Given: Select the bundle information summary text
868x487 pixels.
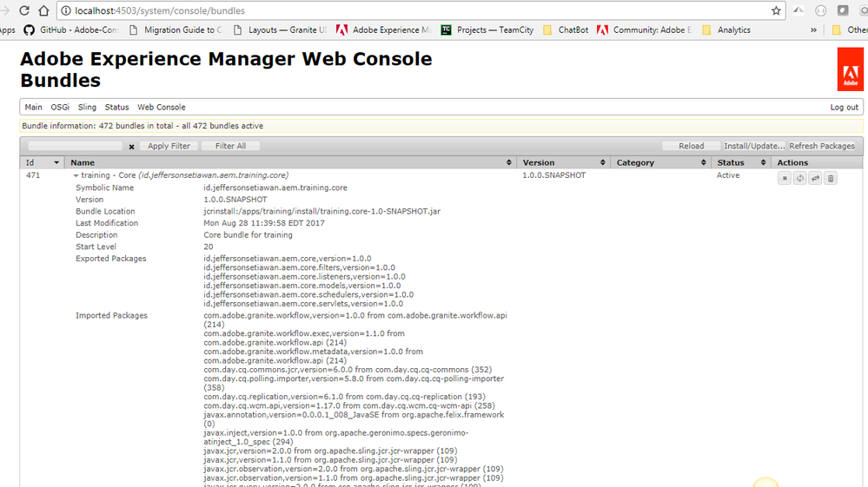Looking at the screenshot, I should [x=142, y=126].
